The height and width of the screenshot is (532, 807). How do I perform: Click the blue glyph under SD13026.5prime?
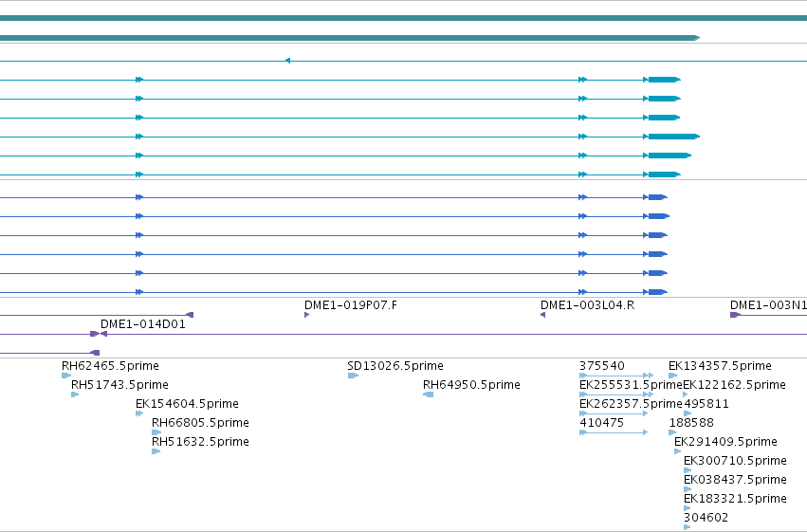tap(353, 376)
